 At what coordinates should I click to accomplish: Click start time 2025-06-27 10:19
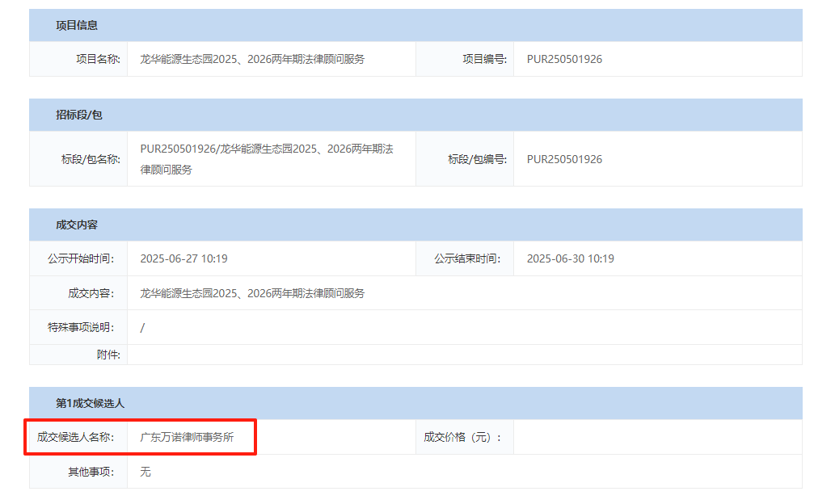pyautogui.click(x=183, y=258)
